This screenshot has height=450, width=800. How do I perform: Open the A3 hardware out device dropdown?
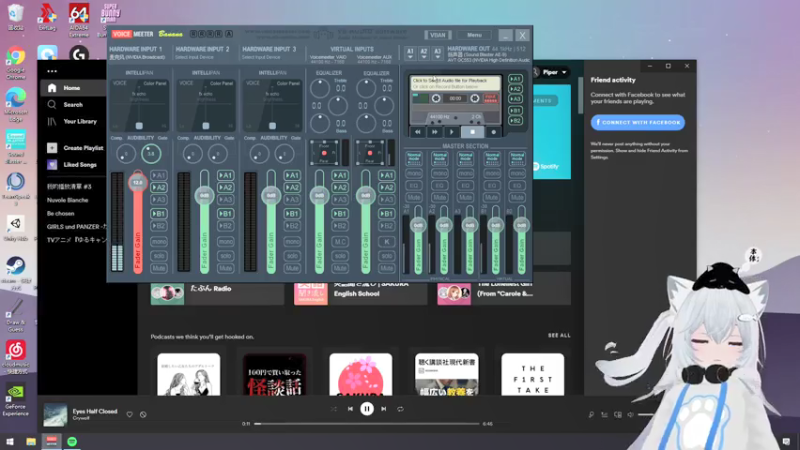437,54
